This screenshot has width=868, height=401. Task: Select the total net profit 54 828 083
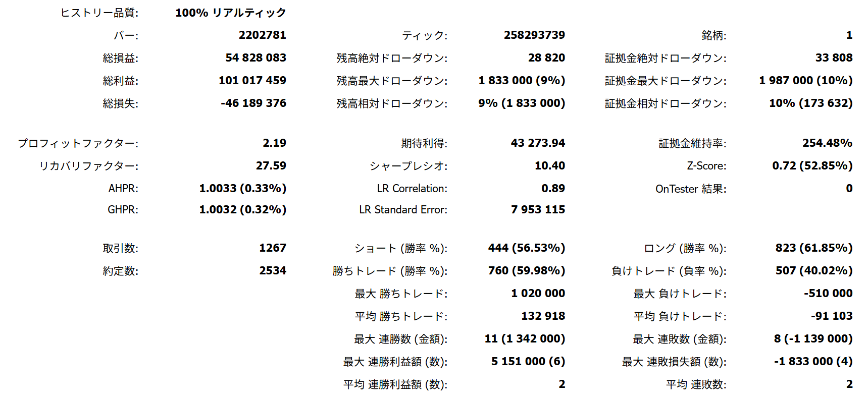pyautogui.click(x=256, y=58)
